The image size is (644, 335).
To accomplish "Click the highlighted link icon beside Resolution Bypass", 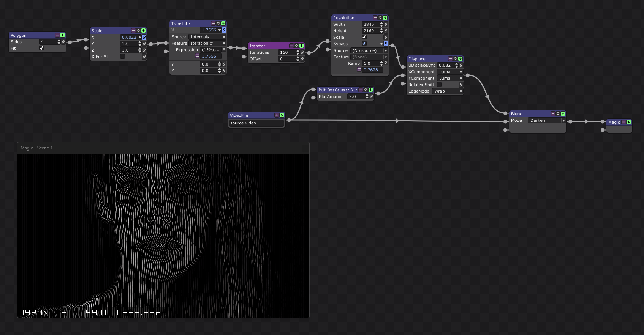I will (386, 44).
